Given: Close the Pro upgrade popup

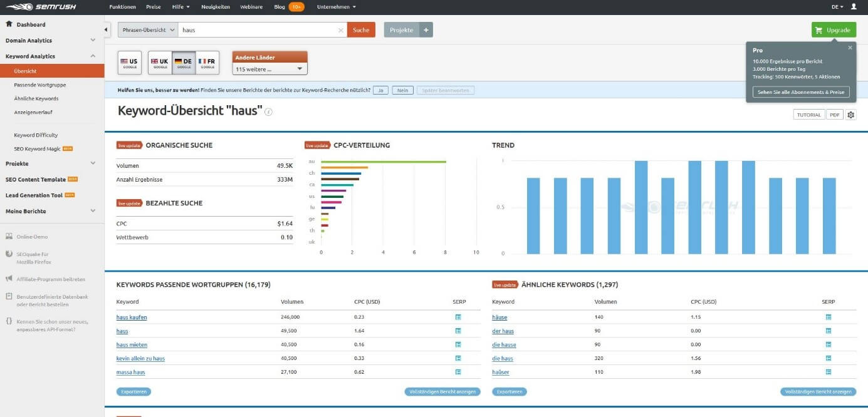Looking at the screenshot, I should [x=850, y=48].
